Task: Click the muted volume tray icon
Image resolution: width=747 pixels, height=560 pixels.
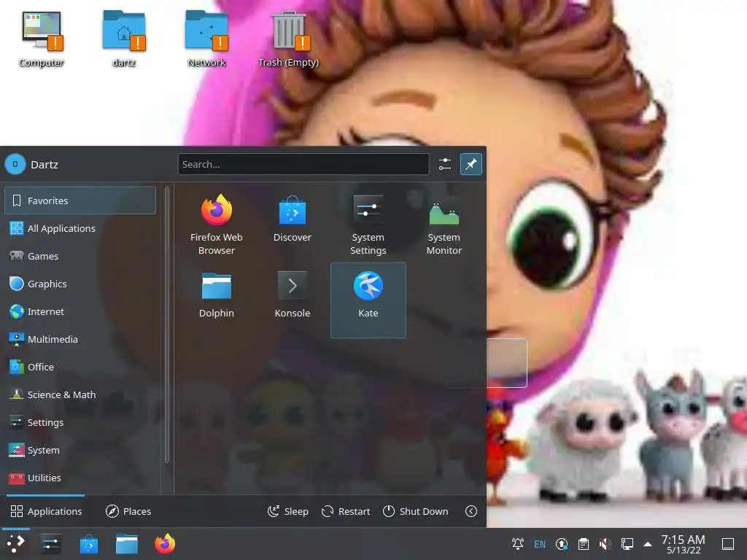Action: click(x=605, y=544)
